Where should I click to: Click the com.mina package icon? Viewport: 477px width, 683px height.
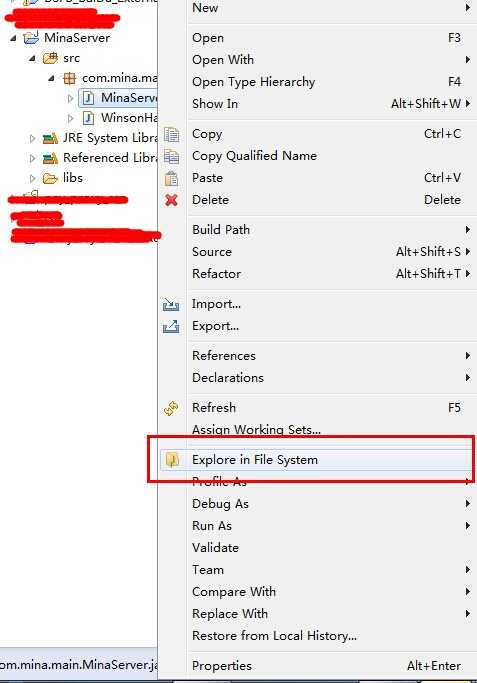pyautogui.click(x=69, y=78)
